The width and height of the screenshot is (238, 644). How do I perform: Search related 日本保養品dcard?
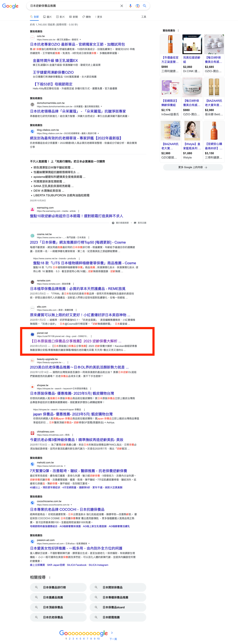coord(118,607)
